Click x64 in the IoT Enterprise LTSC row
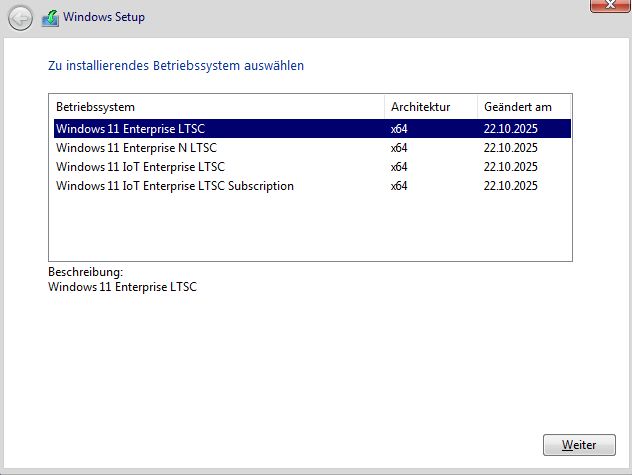The width and height of the screenshot is (632, 475). tap(399, 167)
